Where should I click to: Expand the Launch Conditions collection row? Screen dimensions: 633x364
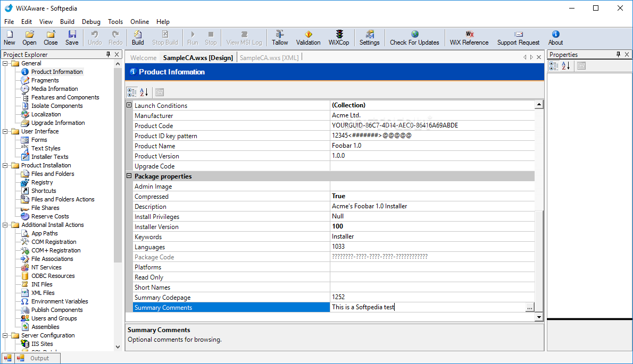click(x=129, y=105)
